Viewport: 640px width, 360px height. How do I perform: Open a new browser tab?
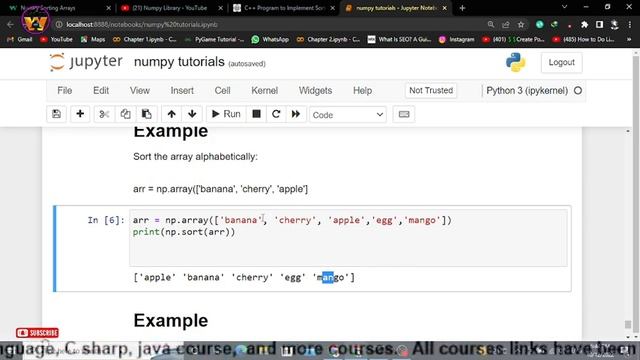(x=462, y=8)
